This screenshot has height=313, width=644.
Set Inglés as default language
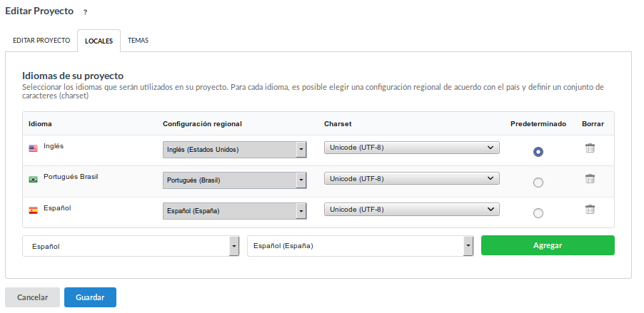[538, 152]
